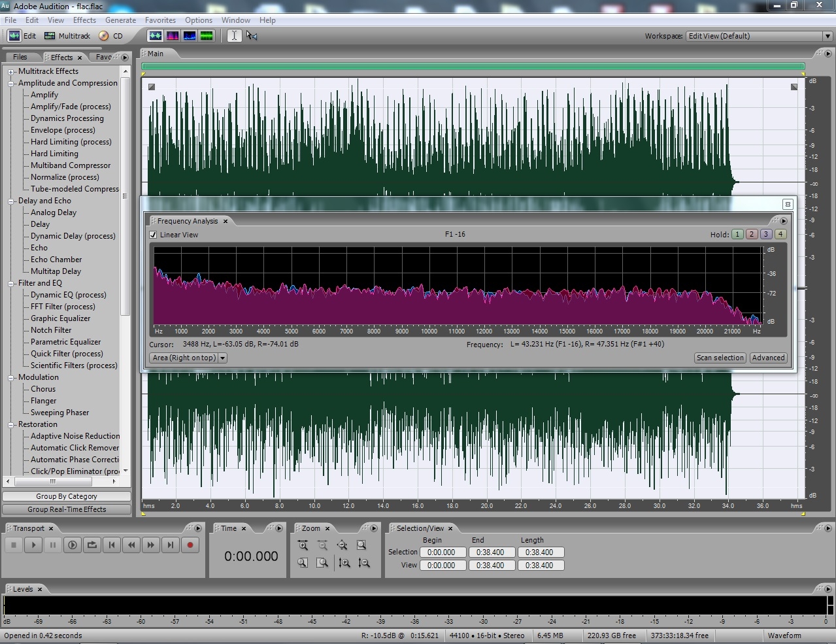The height and width of the screenshot is (644, 836).
Task: Open CD view from toolbar
Action: pos(111,36)
